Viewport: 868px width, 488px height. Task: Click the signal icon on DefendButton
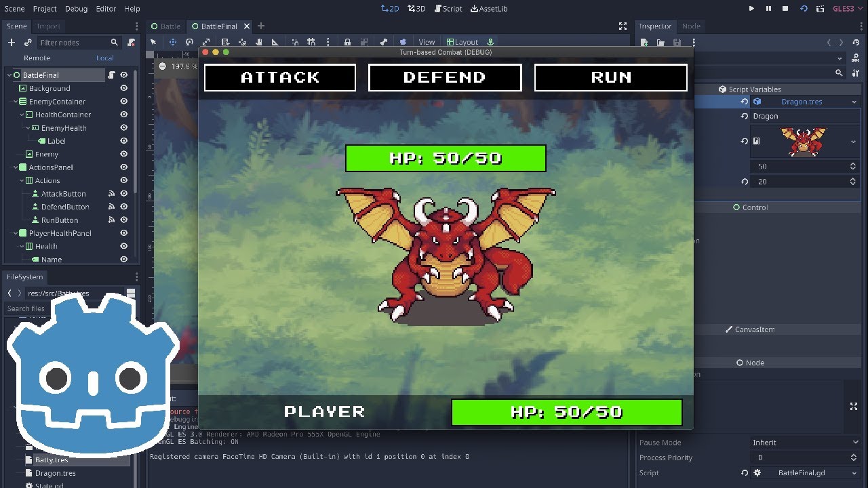tap(111, 207)
